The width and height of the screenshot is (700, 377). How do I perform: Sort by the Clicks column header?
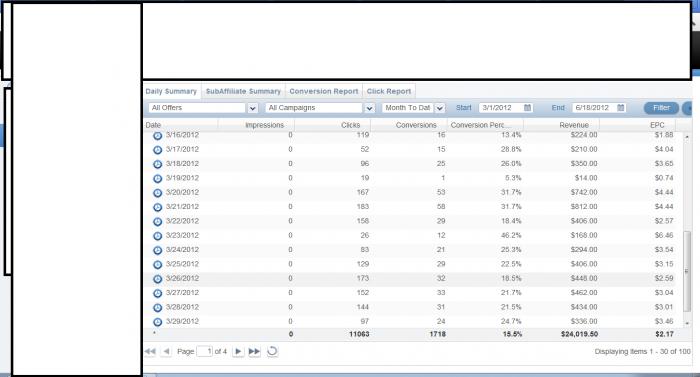coord(332,125)
